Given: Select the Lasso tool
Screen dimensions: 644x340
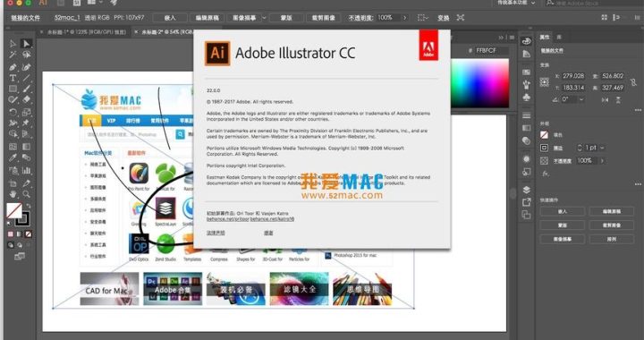Looking at the screenshot, I should (26, 55).
